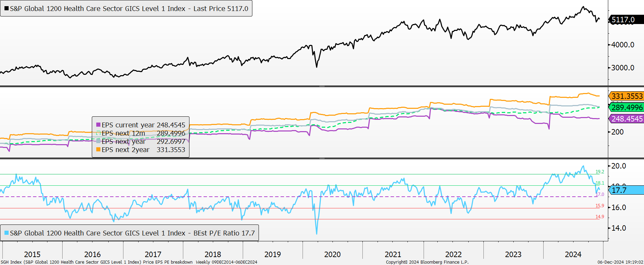
Task: Click the Weekly 09DEC2014-06DEC2024 range text
Action: (x=227, y=262)
